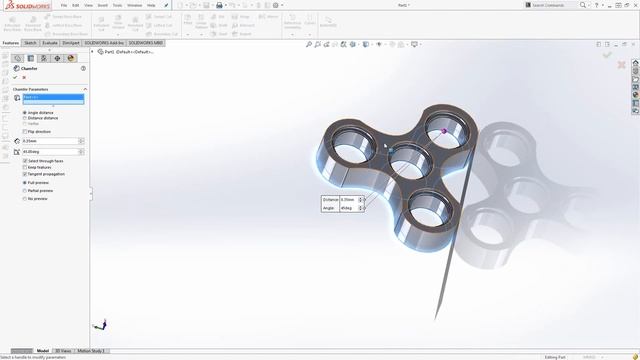Open Print icon dropdown arrow
640x360 pixels.
225,5
